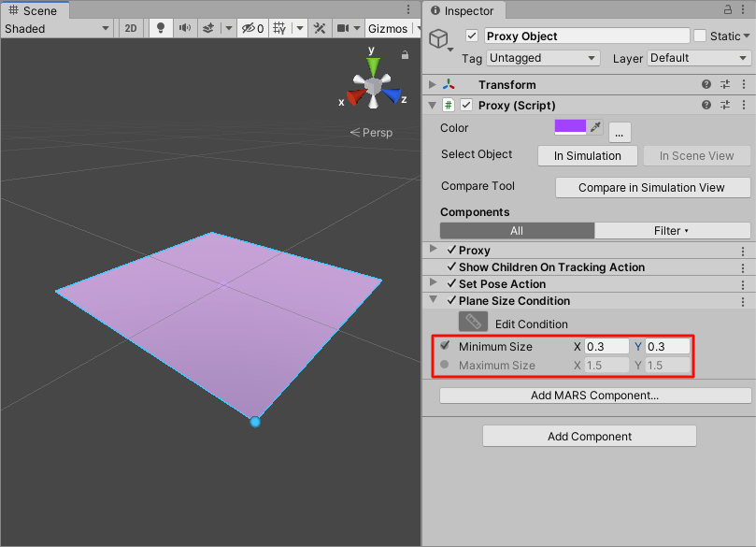Click the eyedropper next to Color
Viewport: 756px width, 547px height.
click(x=595, y=128)
